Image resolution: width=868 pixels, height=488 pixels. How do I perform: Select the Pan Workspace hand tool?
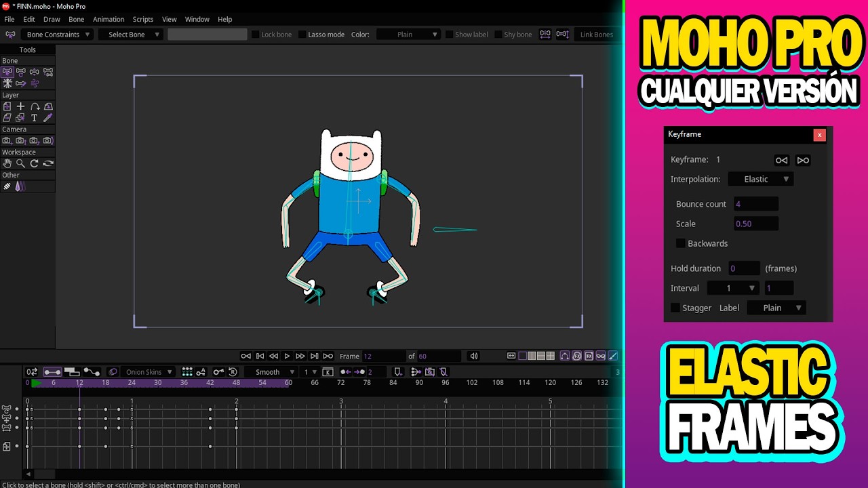pos(7,163)
